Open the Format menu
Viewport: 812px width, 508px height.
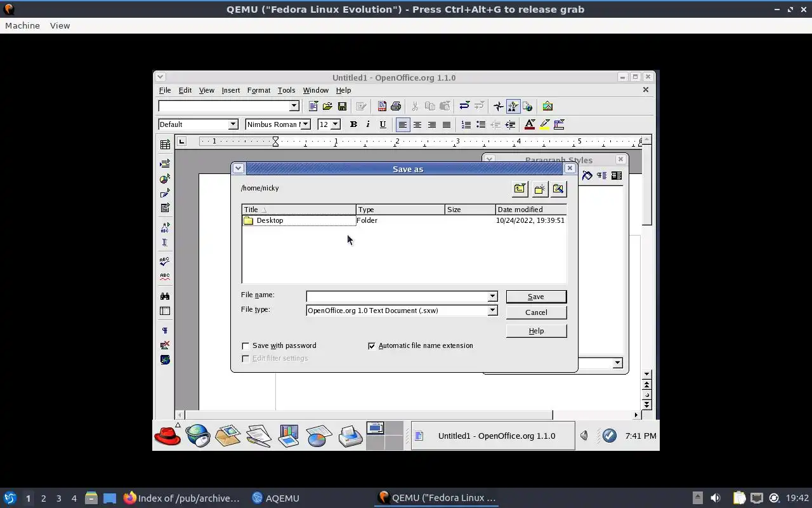pyautogui.click(x=259, y=90)
